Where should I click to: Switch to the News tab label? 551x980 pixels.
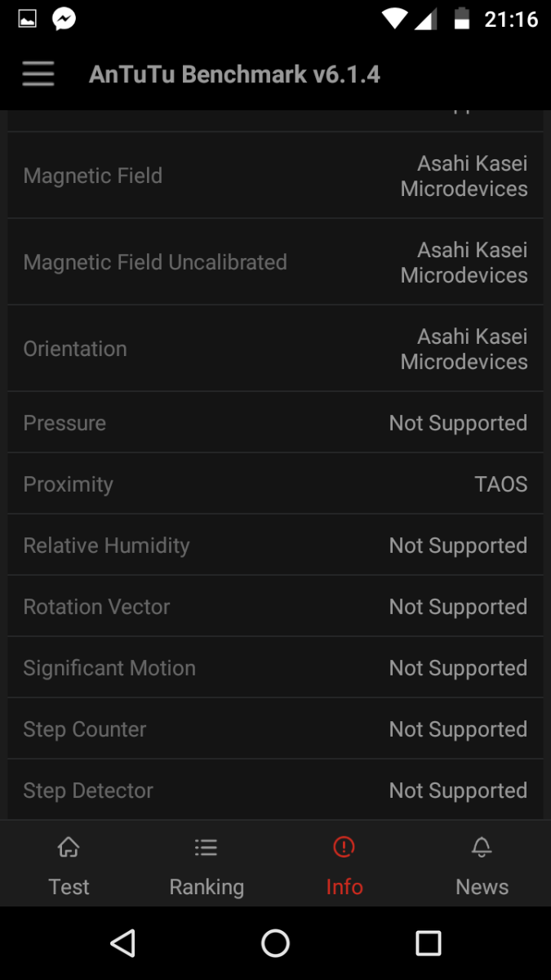(x=482, y=887)
